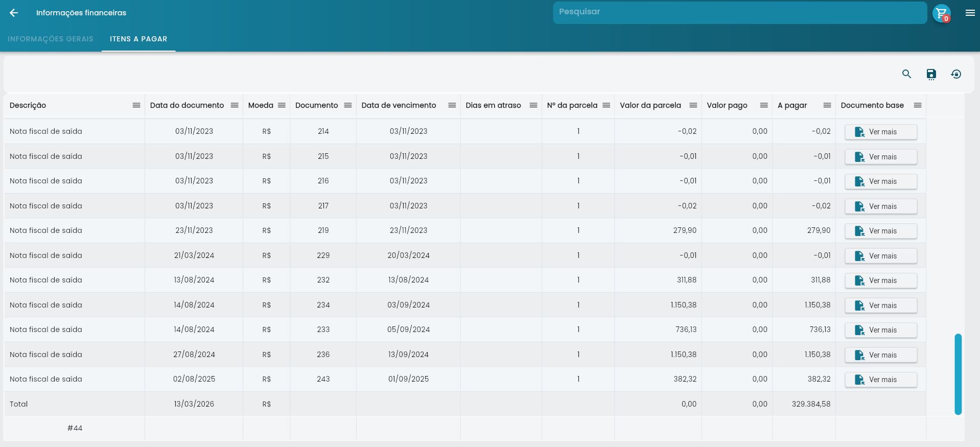
Task: Click Ver mais for document 219
Action: (881, 231)
